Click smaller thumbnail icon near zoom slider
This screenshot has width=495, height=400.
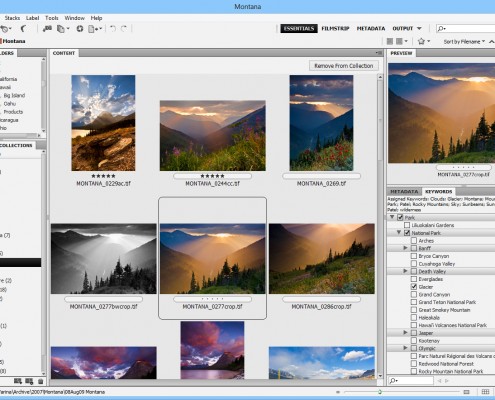(338, 392)
